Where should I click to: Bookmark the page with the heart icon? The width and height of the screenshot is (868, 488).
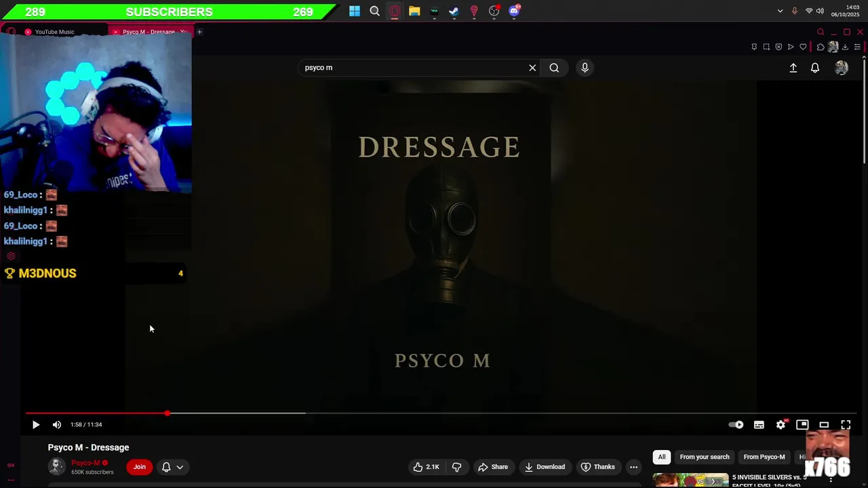803,47
